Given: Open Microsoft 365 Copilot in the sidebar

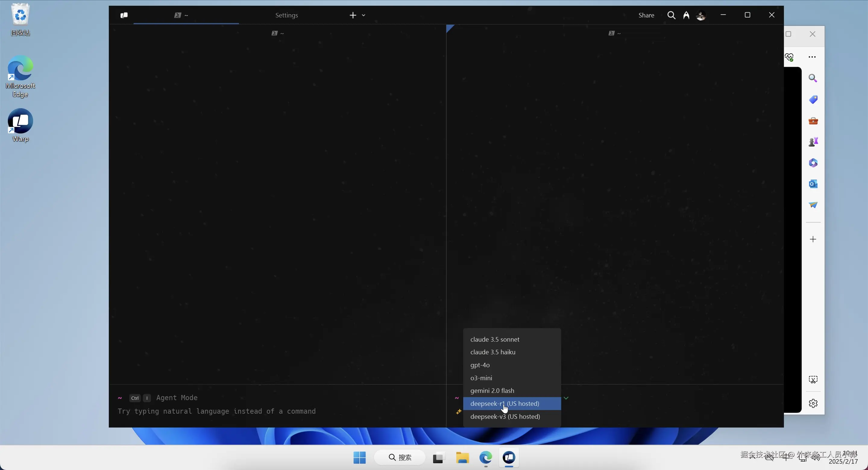Looking at the screenshot, I should (813, 163).
